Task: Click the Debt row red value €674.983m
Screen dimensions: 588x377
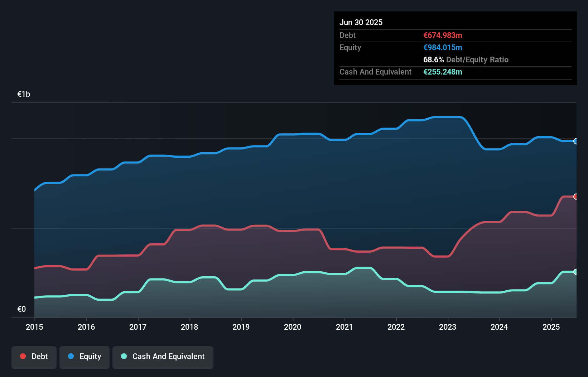Action: 443,35
